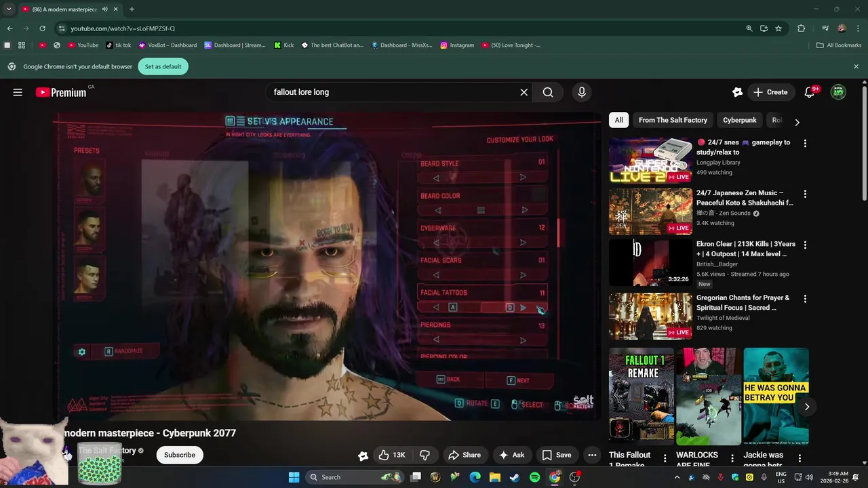The width and height of the screenshot is (868, 488).
Task: Run search with magnifier button
Action: (548, 92)
